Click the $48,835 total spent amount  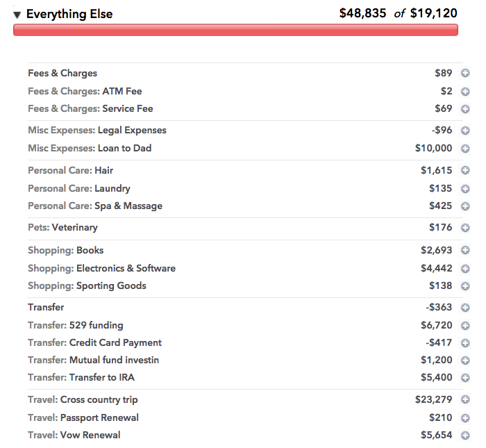(362, 13)
